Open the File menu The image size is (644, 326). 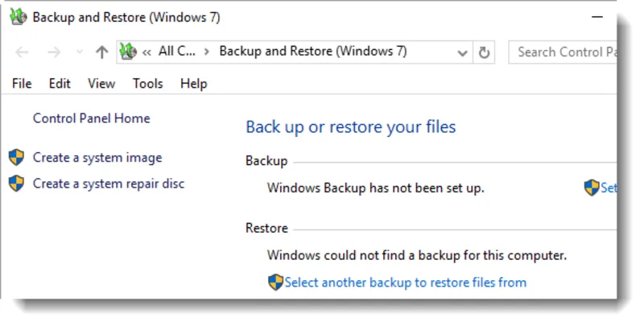(x=22, y=84)
